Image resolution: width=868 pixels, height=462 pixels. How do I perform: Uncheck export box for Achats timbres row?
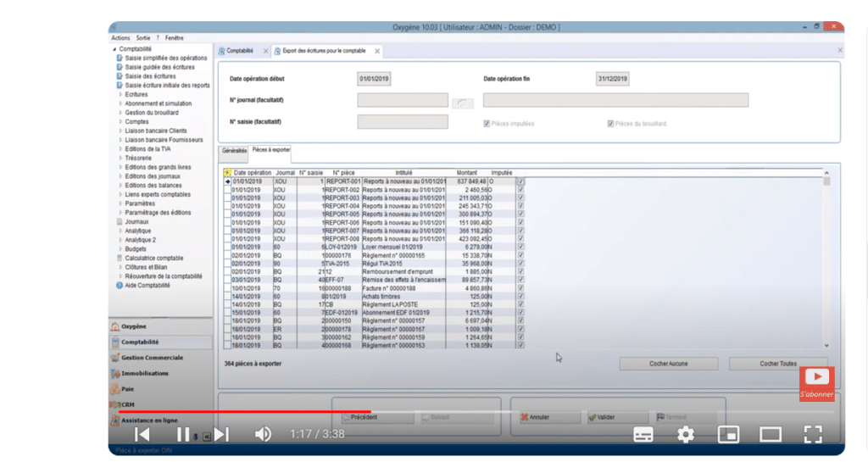[x=520, y=296]
